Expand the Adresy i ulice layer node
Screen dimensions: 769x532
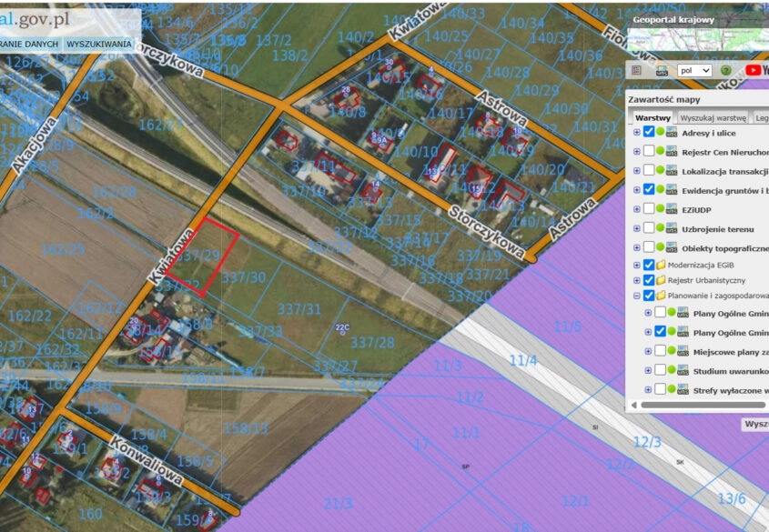coord(636,132)
